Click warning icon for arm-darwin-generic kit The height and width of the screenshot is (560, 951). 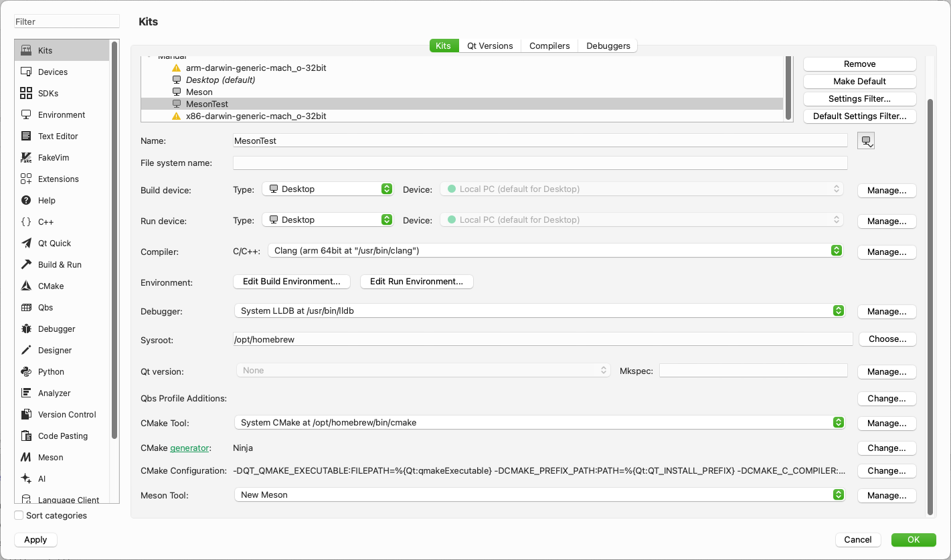(177, 68)
